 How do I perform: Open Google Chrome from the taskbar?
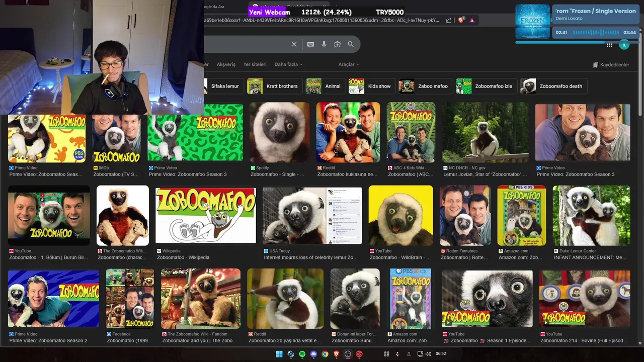pyautogui.click(x=325, y=354)
